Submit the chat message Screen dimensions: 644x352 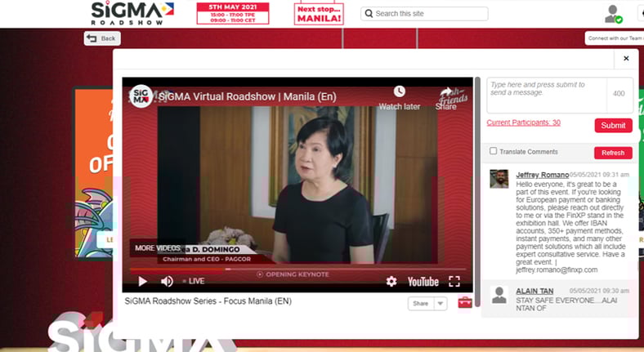pyautogui.click(x=613, y=126)
